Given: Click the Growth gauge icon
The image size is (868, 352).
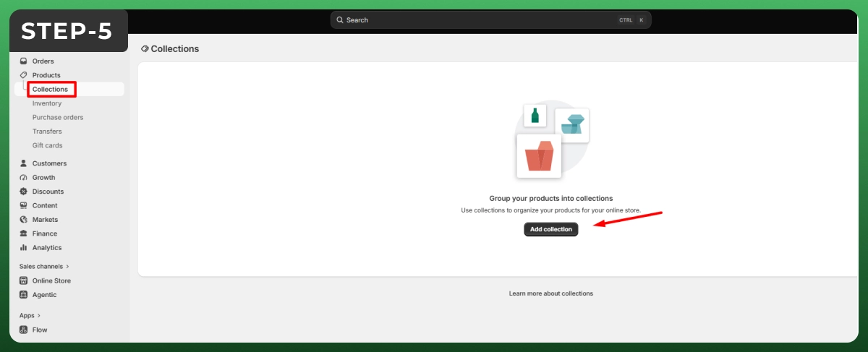Looking at the screenshot, I should (24, 178).
